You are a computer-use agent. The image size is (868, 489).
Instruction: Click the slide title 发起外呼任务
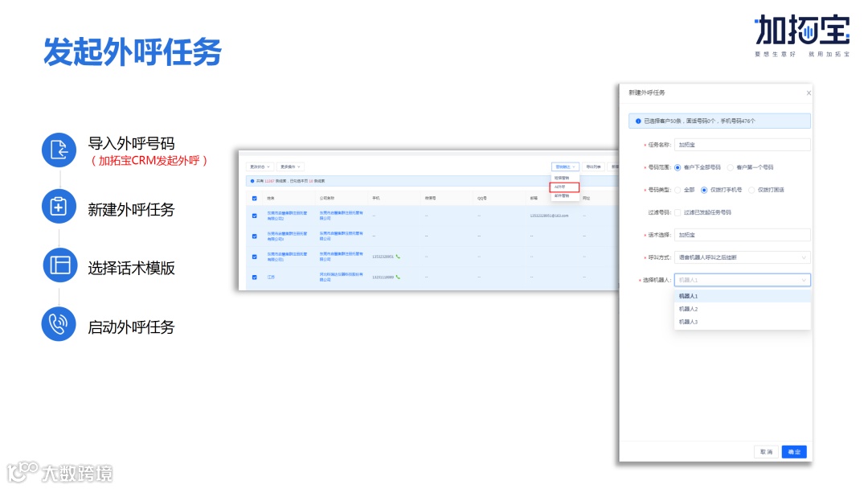click(x=133, y=52)
